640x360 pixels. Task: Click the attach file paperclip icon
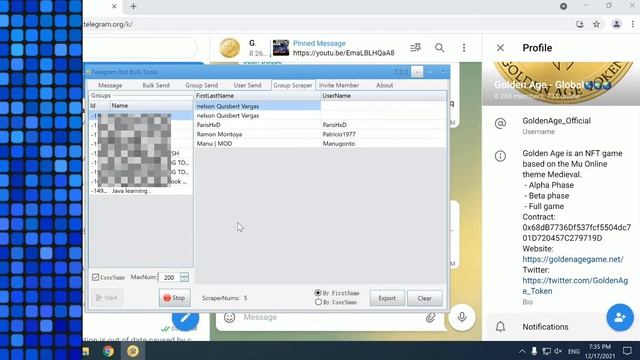pos(430,317)
